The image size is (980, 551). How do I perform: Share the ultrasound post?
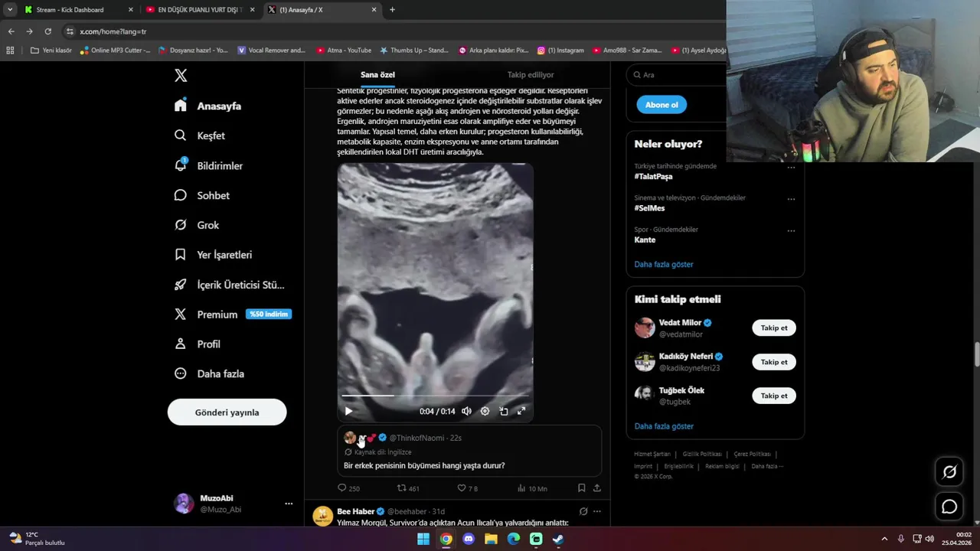click(597, 488)
